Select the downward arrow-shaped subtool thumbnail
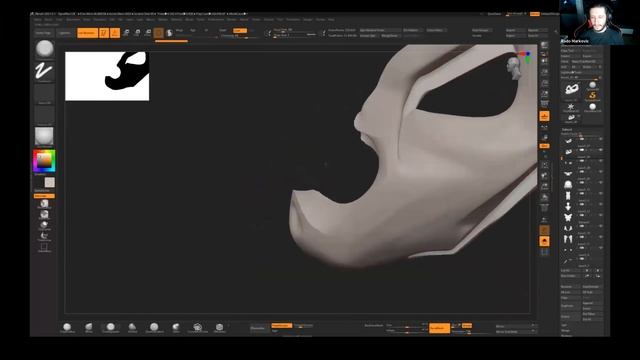The image size is (640, 360). (x=568, y=206)
